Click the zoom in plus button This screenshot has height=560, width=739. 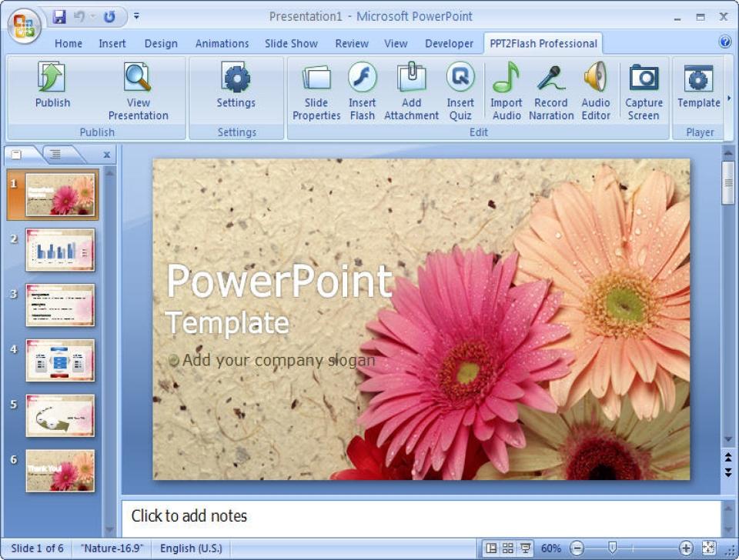coord(686,548)
